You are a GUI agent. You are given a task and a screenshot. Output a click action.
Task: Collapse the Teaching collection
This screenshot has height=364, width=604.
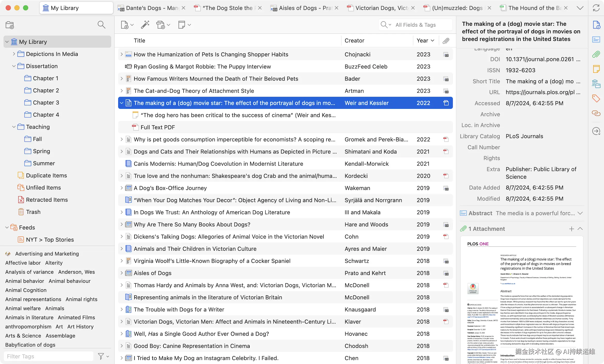(x=14, y=127)
